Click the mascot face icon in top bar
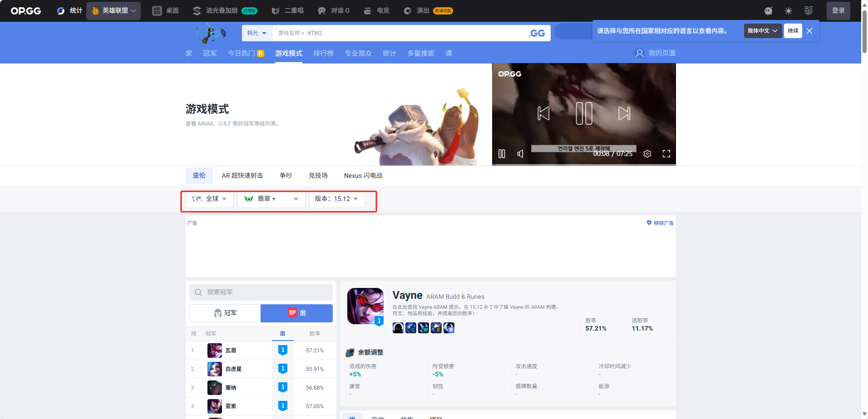This screenshot has height=419, width=868. coord(768,10)
